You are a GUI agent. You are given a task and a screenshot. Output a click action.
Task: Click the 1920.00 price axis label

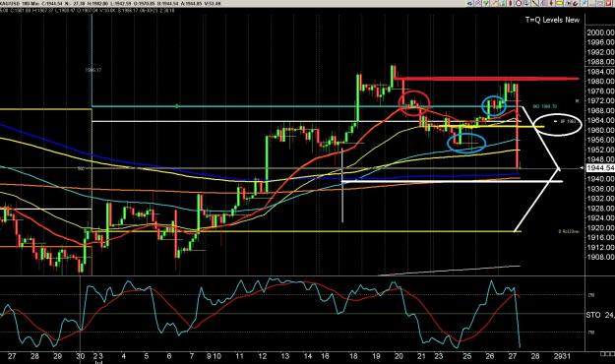(x=600, y=227)
